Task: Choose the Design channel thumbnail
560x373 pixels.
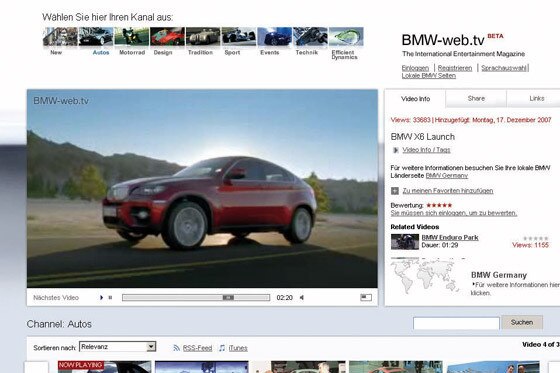Action: (x=167, y=36)
